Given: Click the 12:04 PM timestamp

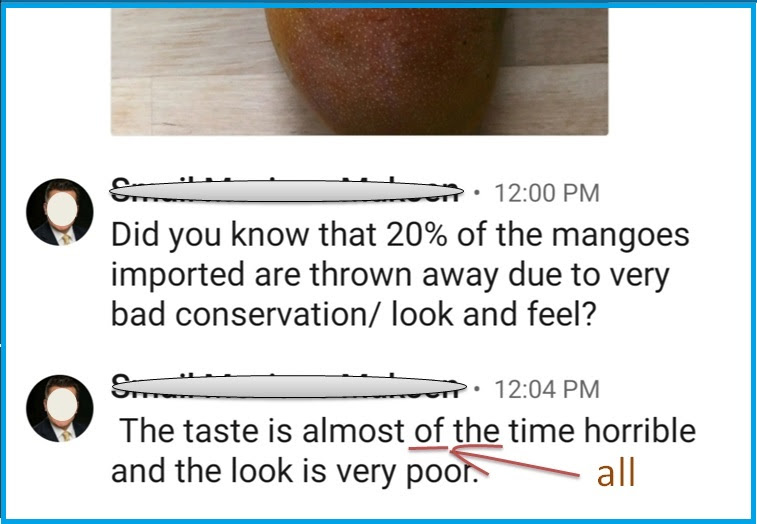Looking at the screenshot, I should pos(547,389).
